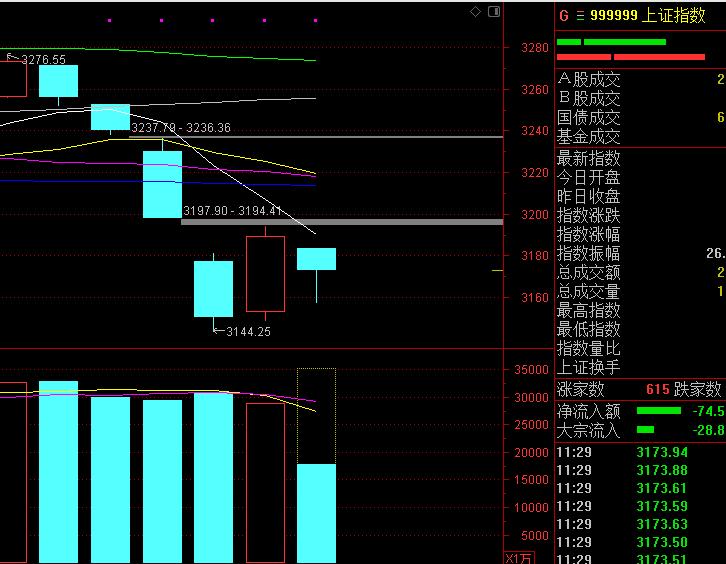The image size is (726, 564).
Task: Click the latest cyan candlestick near 3180
Action: tap(316, 259)
